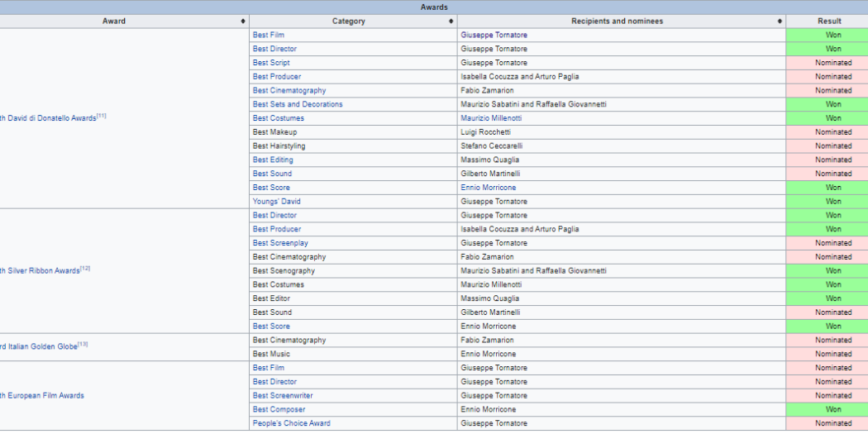
Task: Open citation reference [13]
Action: click(x=83, y=345)
